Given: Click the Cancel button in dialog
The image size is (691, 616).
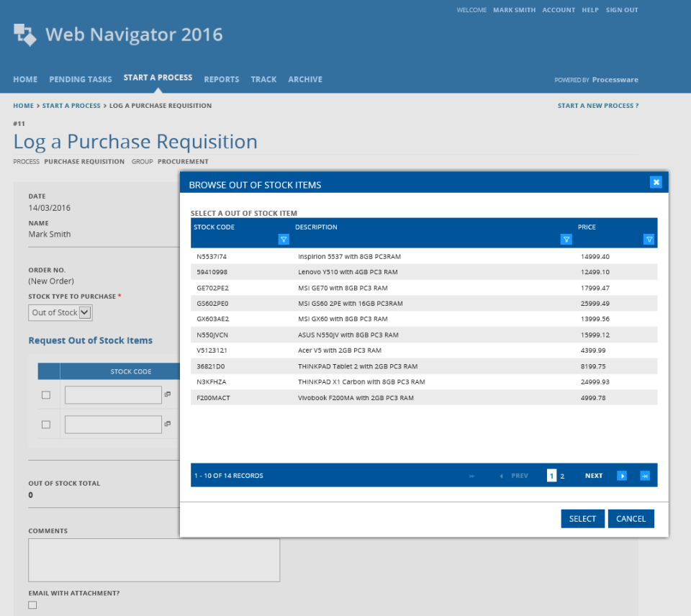Looking at the screenshot, I should 631,519.
